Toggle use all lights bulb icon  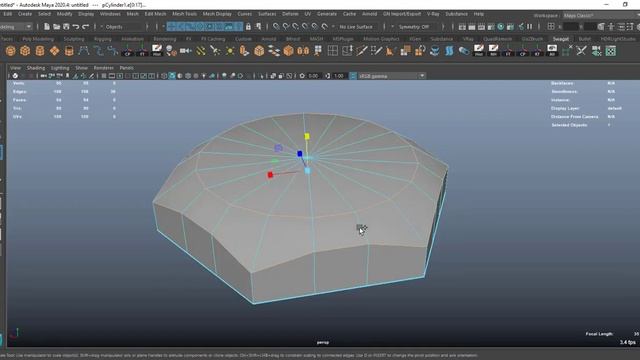(204, 76)
